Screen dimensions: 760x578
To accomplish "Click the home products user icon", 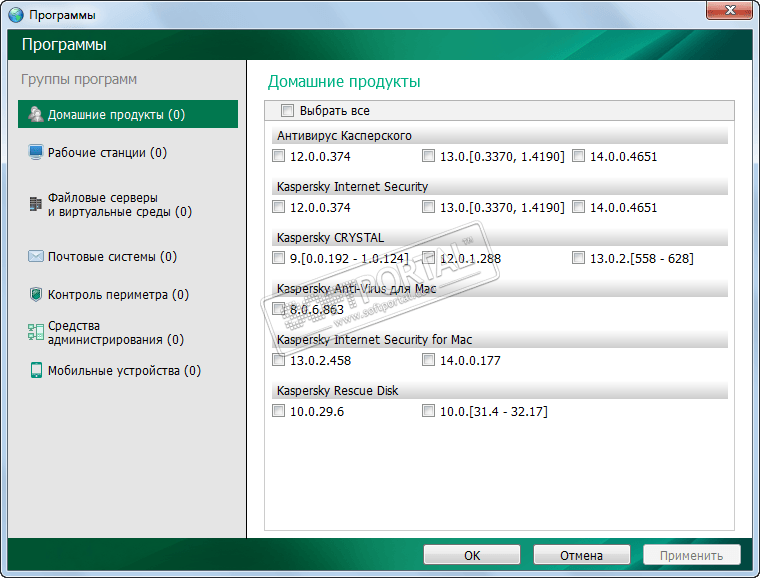I will pos(35,114).
